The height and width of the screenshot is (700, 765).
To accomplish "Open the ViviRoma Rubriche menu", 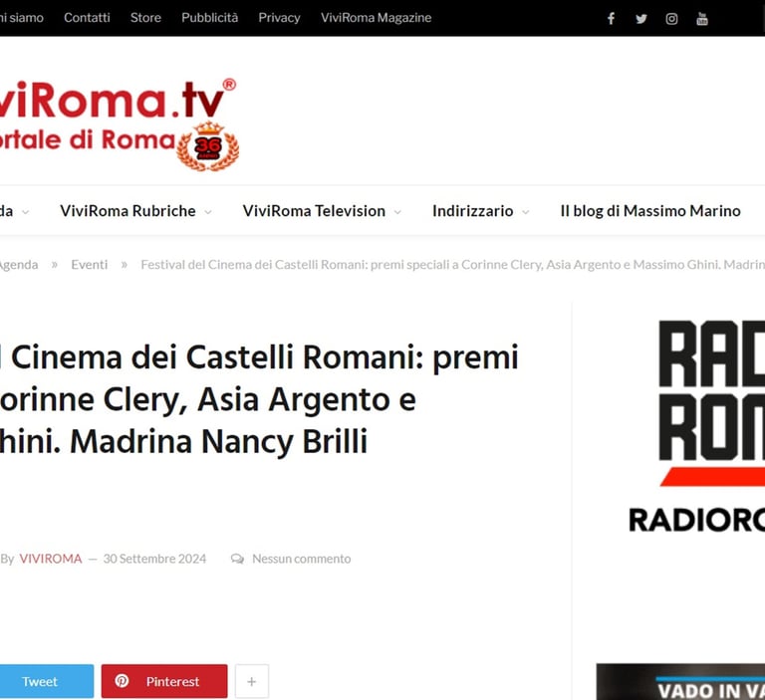I will pos(127,211).
